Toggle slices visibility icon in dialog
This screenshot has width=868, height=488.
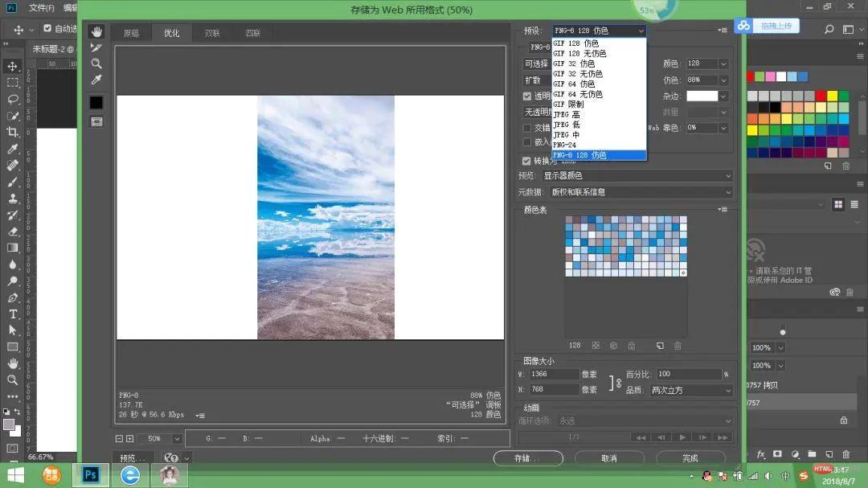96,121
